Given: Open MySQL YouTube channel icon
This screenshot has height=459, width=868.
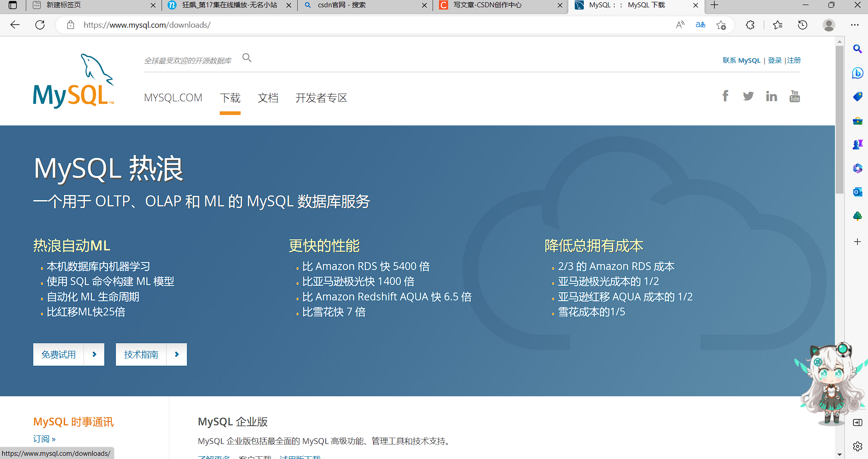Looking at the screenshot, I should (x=794, y=96).
